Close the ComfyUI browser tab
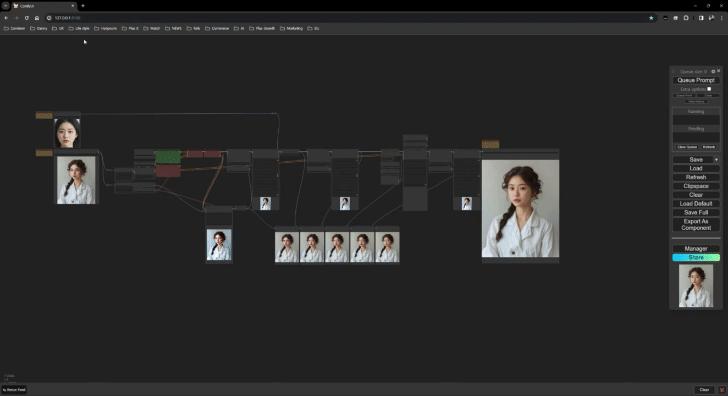728x396 pixels. [73, 6]
